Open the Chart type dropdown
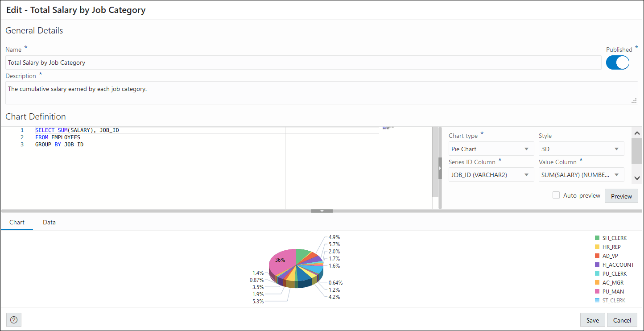Screen dimensions: 644x331 [491, 148]
